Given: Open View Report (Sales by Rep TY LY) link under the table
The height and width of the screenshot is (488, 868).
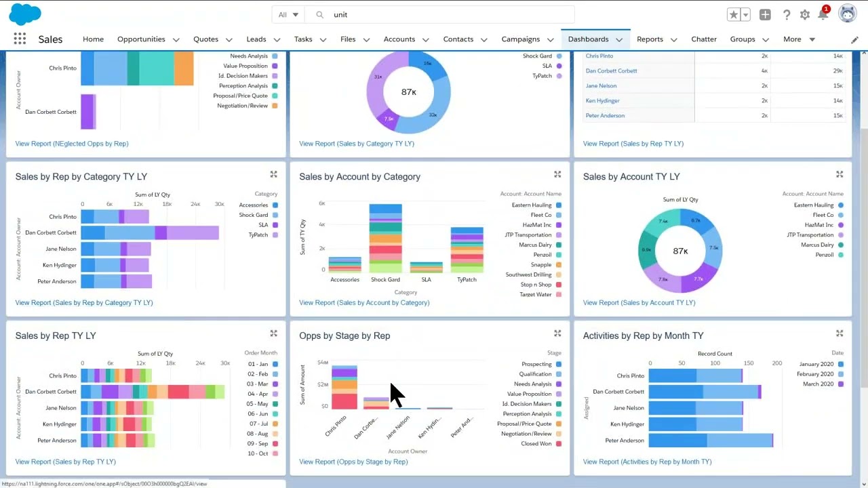Looking at the screenshot, I should [633, 144].
